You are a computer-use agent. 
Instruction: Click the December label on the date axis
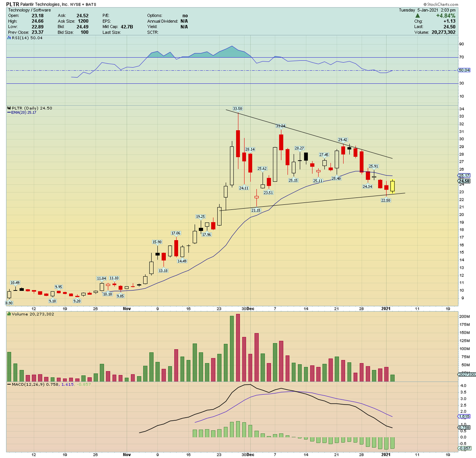(x=251, y=308)
